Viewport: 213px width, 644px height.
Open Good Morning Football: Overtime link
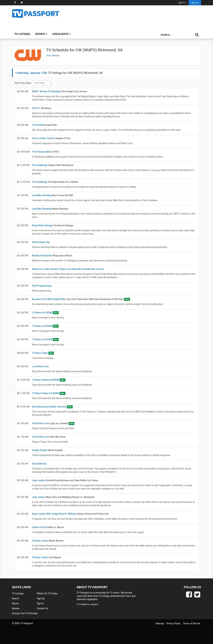tap(49, 407)
